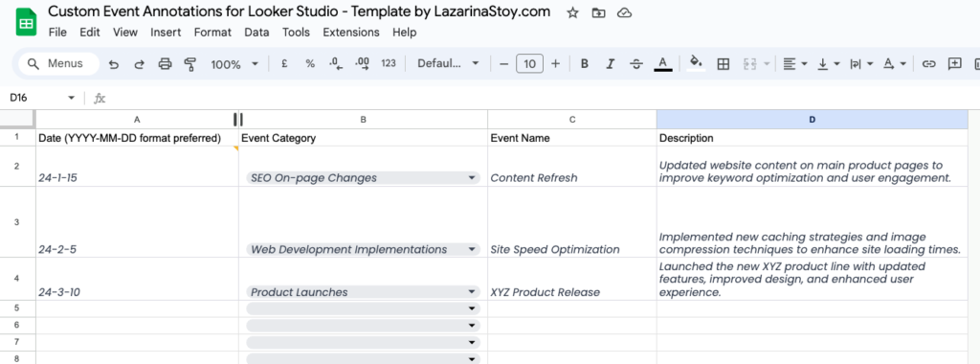Click the print icon in toolbar
The image size is (980, 364).
point(165,64)
